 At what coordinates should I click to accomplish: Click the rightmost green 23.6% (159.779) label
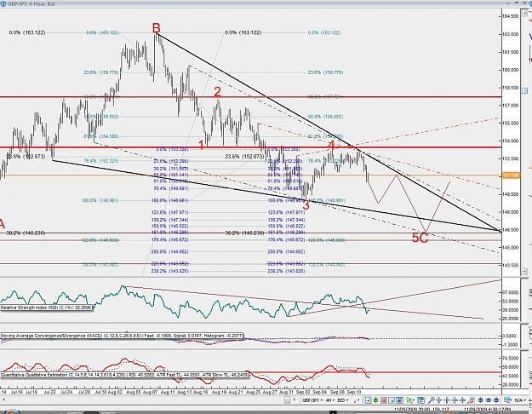click(325, 72)
